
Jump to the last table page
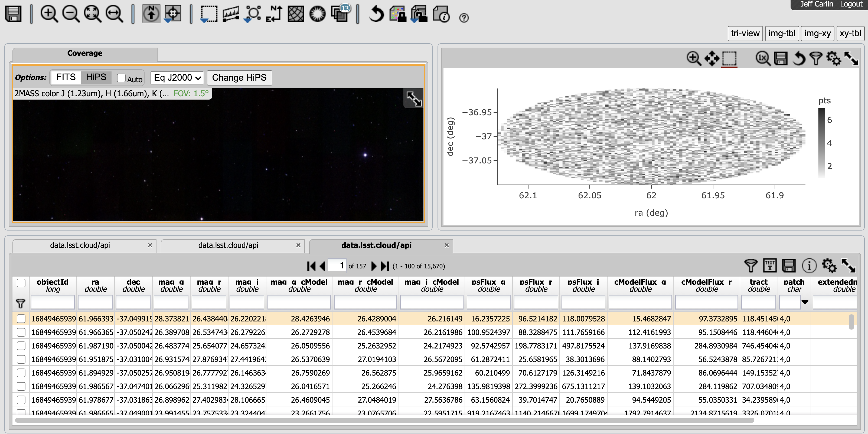point(385,266)
